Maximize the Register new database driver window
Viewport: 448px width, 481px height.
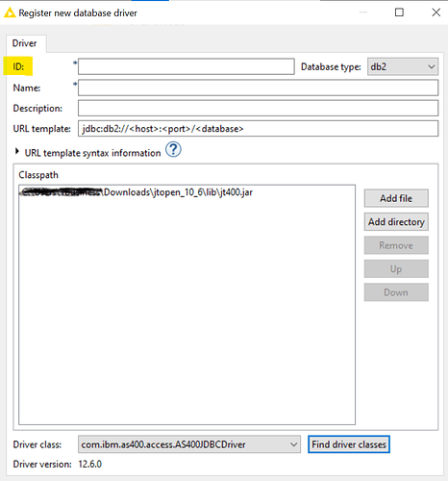click(x=399, y=13)
